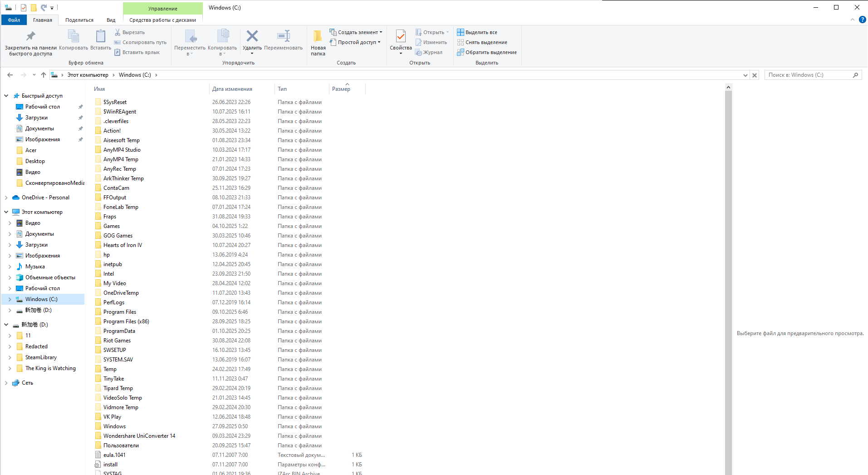Select The King is Watching in tree
Viewport: 868px width, 475px height.
click(x=50, y=368)
